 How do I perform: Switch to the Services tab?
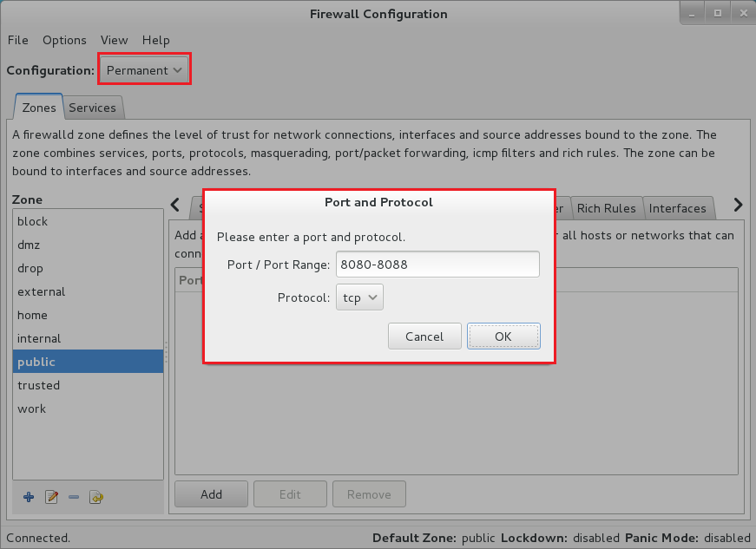(92, 108)
